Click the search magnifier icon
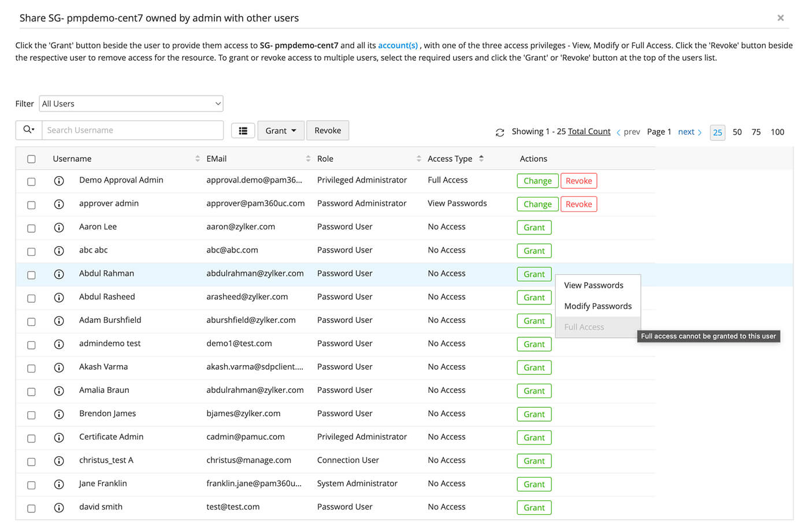The height and width of the screenshot is (532, 809). (28, 130)
